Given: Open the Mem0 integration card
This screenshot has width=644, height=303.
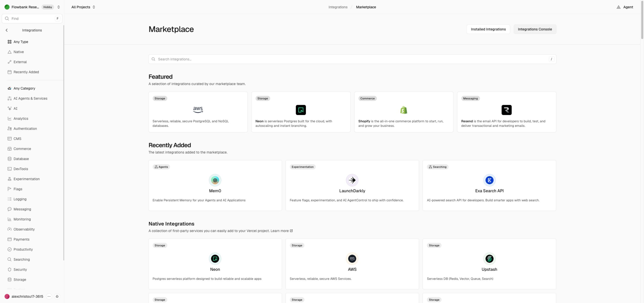Looking at the screenshot, I should tap(215, 185).
